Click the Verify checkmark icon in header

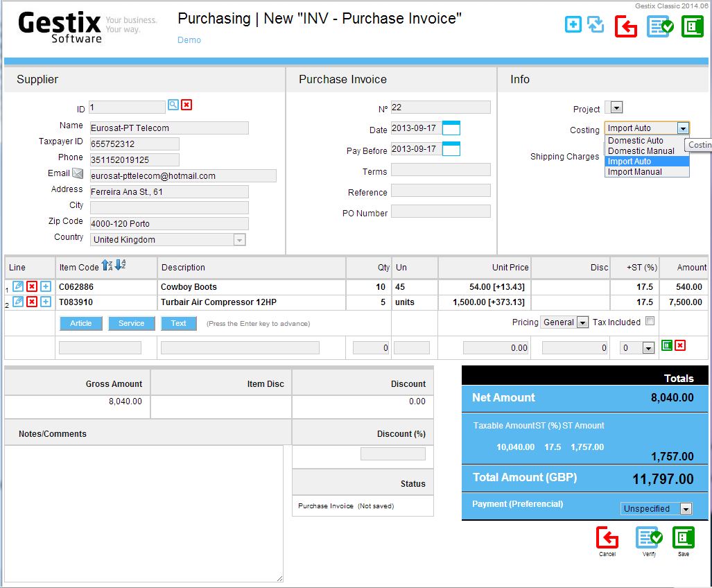660,26
